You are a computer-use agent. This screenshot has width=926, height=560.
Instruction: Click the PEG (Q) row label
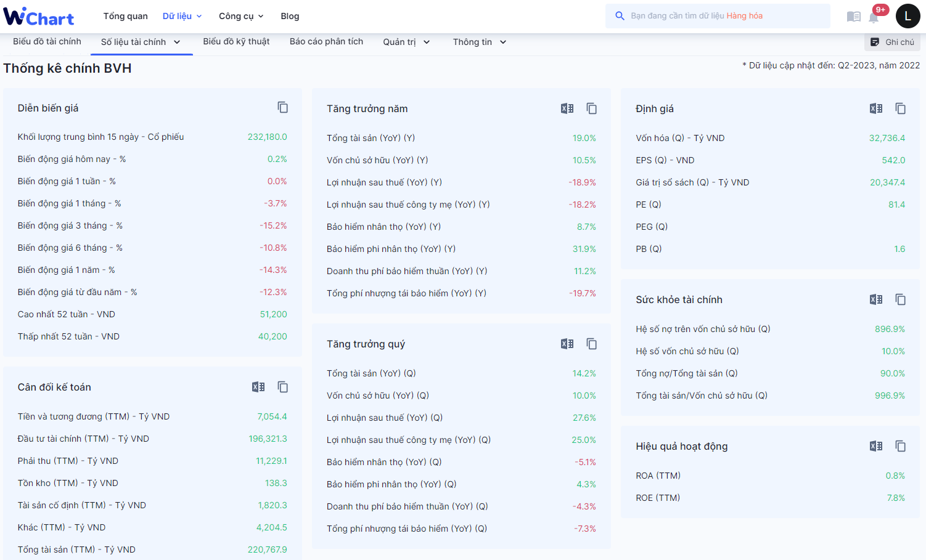tap(652, 227)
